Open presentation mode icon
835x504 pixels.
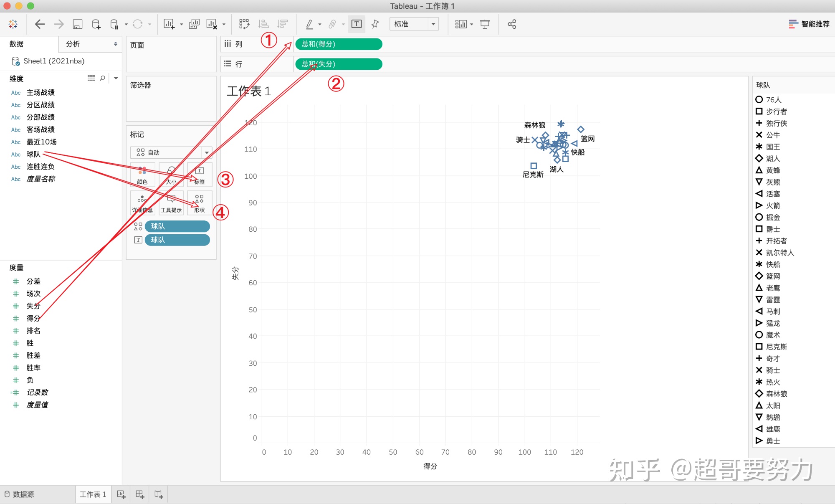pos(485,24)
